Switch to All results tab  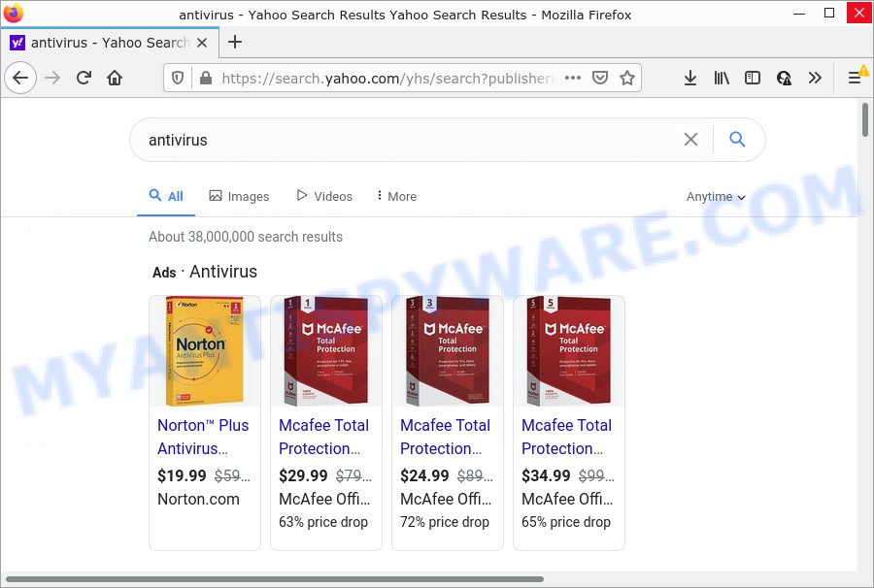166,196
